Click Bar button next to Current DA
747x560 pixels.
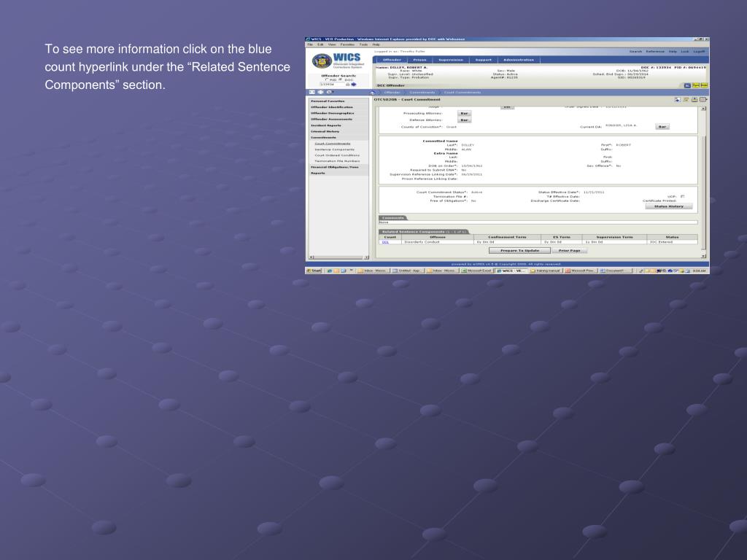(x=662, y=127)
